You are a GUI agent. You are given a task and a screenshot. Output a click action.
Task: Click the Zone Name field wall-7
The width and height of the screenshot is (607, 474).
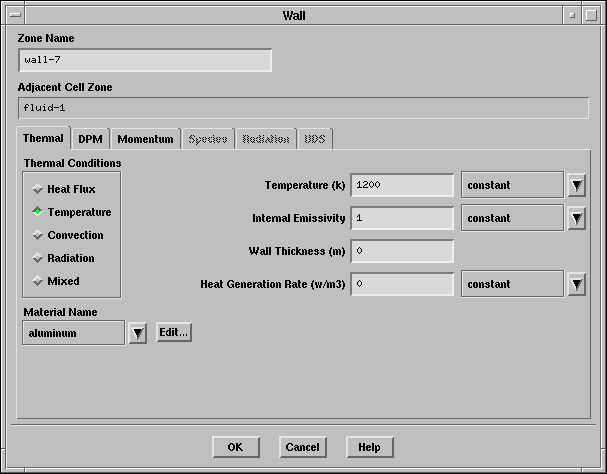[145, 60]
